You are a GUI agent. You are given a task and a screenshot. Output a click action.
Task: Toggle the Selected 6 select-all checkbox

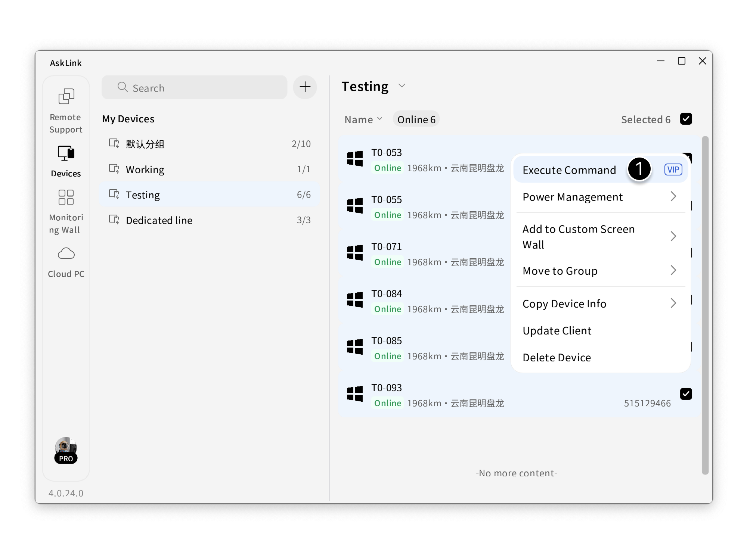point(686,119)
